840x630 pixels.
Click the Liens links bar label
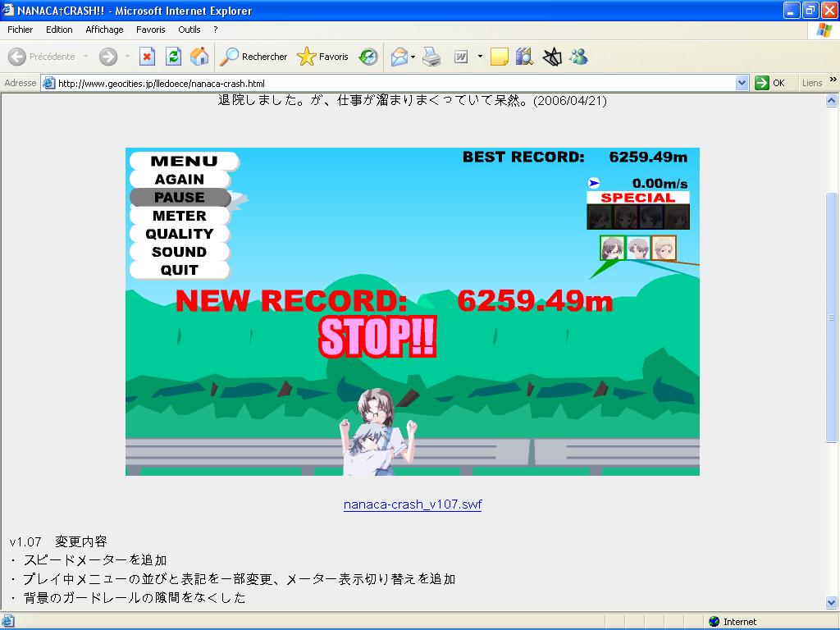tap(811, 83)
